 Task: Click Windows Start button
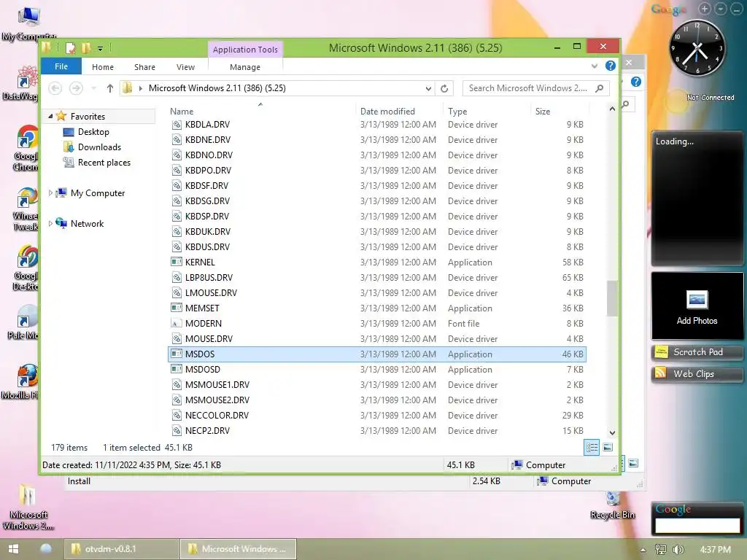(13, 549)
